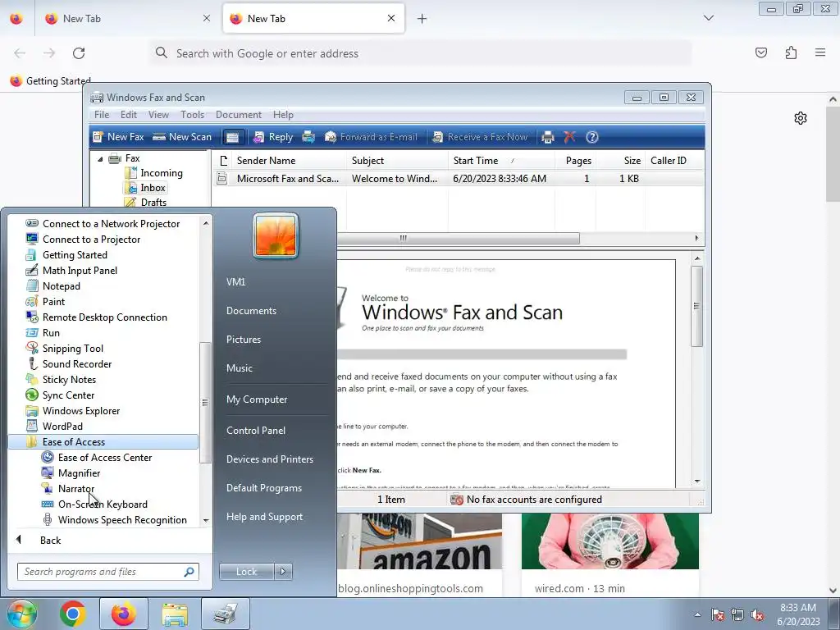
Task: Click New Fax toolbar button
Action: pos(118,137)
